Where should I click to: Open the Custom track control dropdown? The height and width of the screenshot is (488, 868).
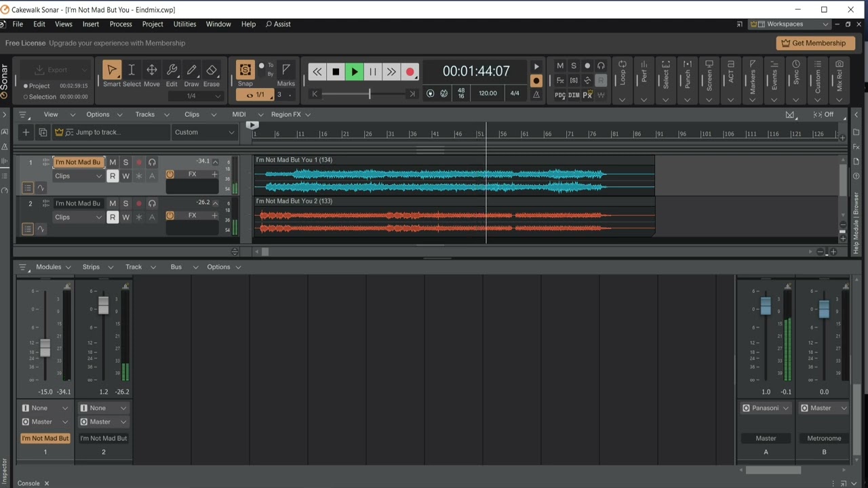tap(204, 132)
